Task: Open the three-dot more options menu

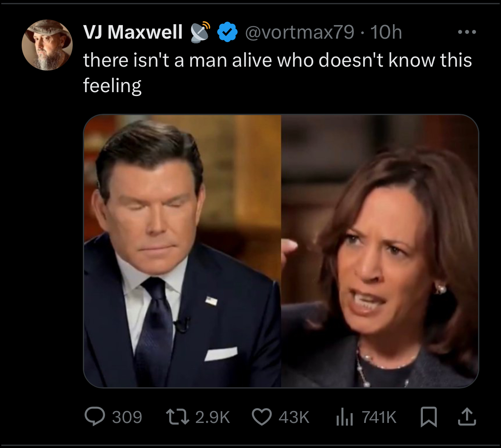Action: tap(467, 32)
